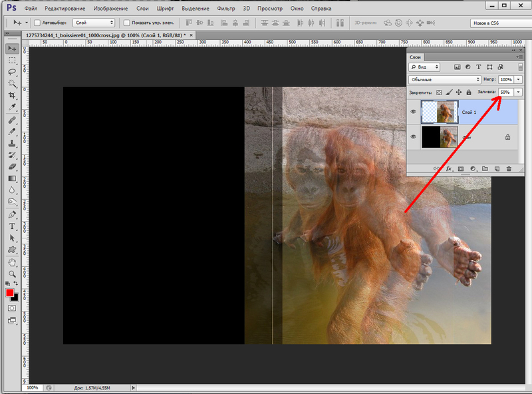532x394 pixels.
Task: Toggle lock layer position
Action: tap(459, 93)
